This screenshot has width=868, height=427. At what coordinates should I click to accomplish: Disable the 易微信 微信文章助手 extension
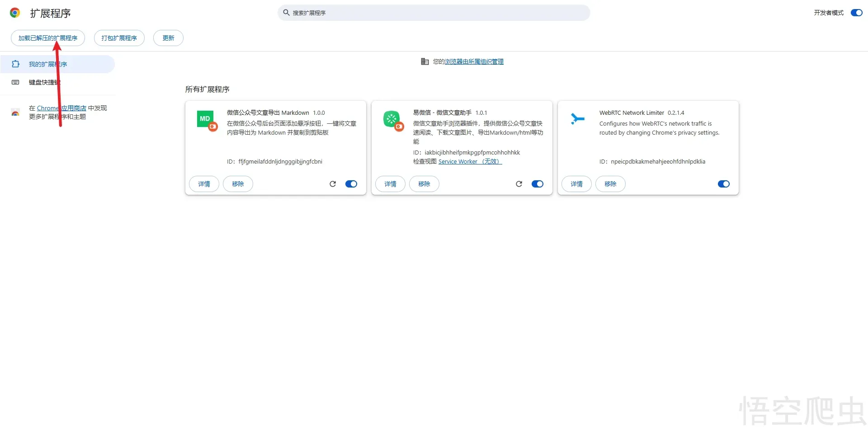538,184
